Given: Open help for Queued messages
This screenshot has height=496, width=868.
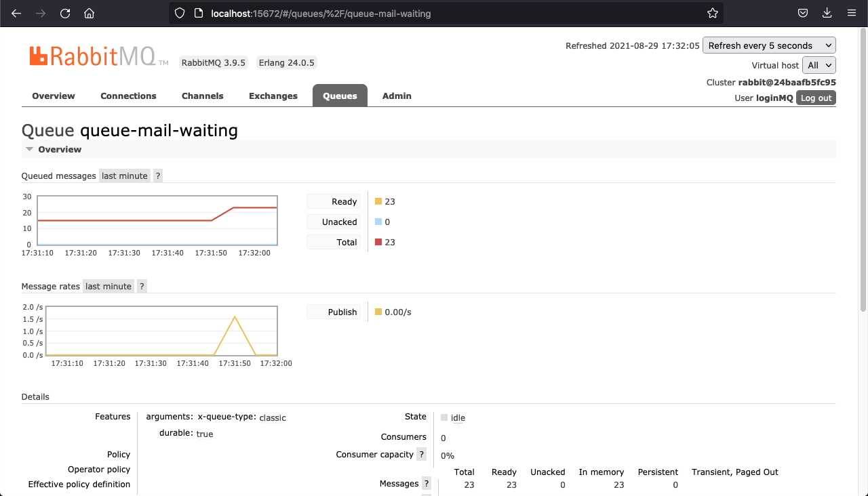Looking at the screenshot, I should point(158,175).
